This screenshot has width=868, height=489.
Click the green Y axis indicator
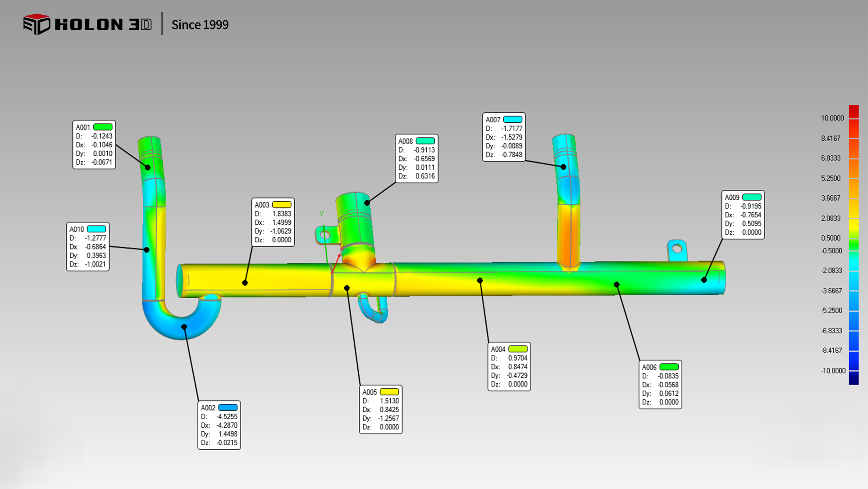coord(321,213)
